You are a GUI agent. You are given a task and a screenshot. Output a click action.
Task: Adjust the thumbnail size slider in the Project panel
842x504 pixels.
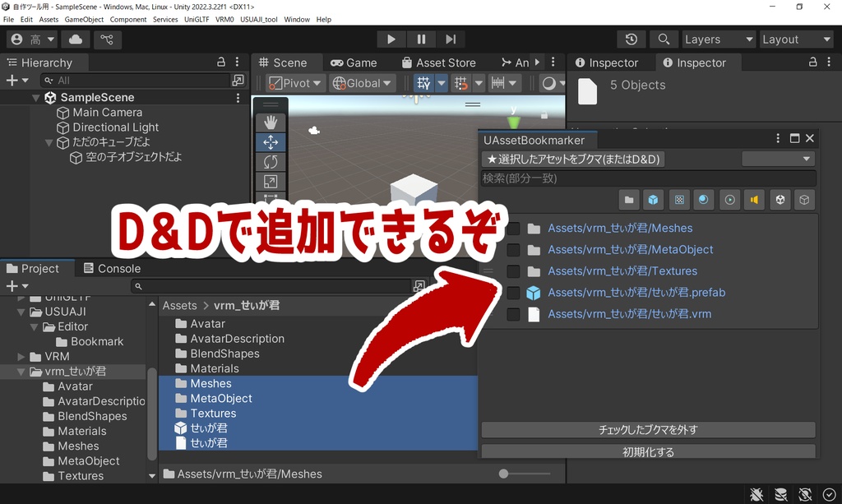[x=502, y=474]
